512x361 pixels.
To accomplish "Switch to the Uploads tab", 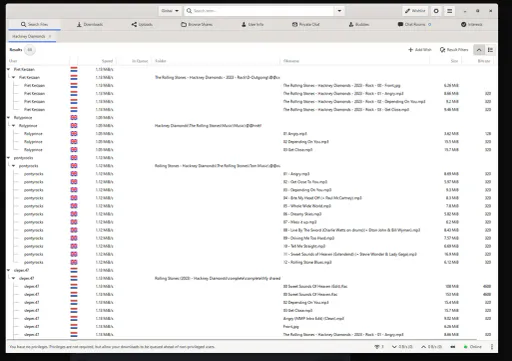I will pos(142,24).
